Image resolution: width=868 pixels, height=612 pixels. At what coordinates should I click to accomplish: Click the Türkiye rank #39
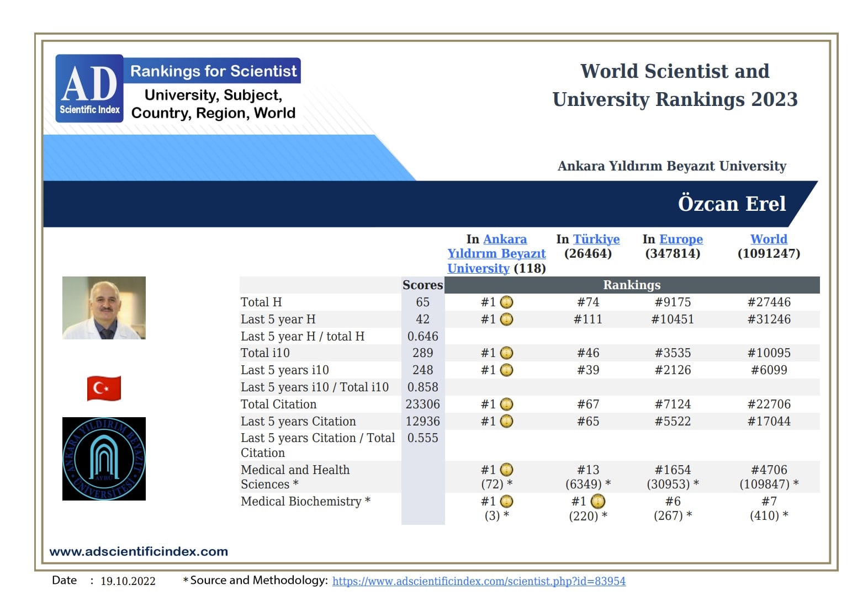click(x=588, y=370)
